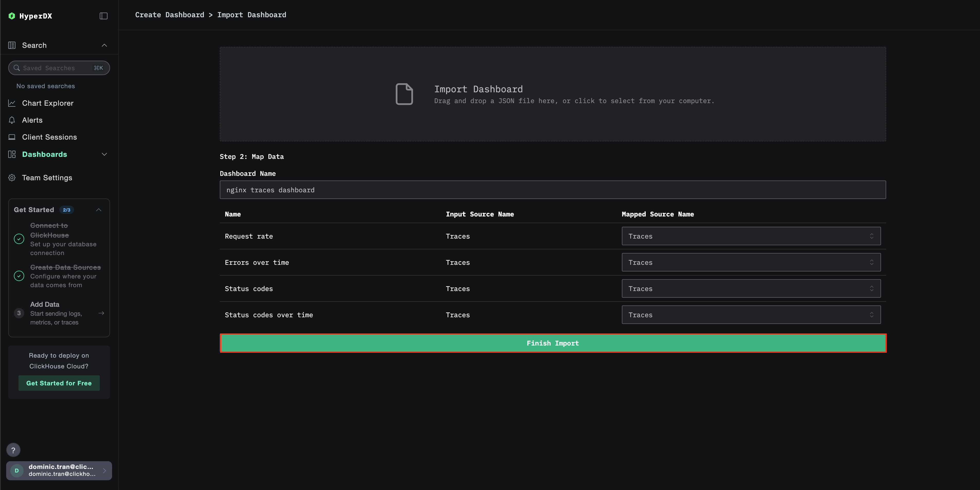Click the HyperDX logo icon
This screenshot has width=980, height=490.
coord(12,16)
